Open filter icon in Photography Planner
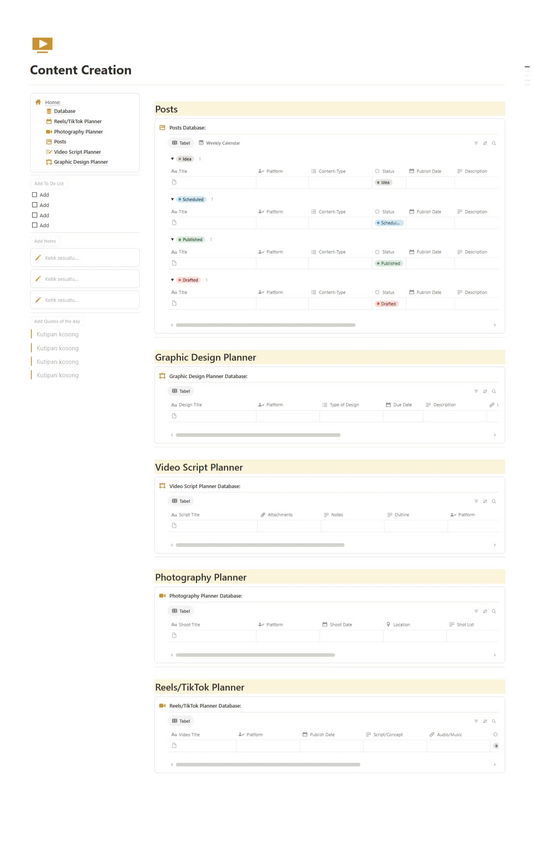533x854 pixels. pyautogui.click(x=476, y=612)
